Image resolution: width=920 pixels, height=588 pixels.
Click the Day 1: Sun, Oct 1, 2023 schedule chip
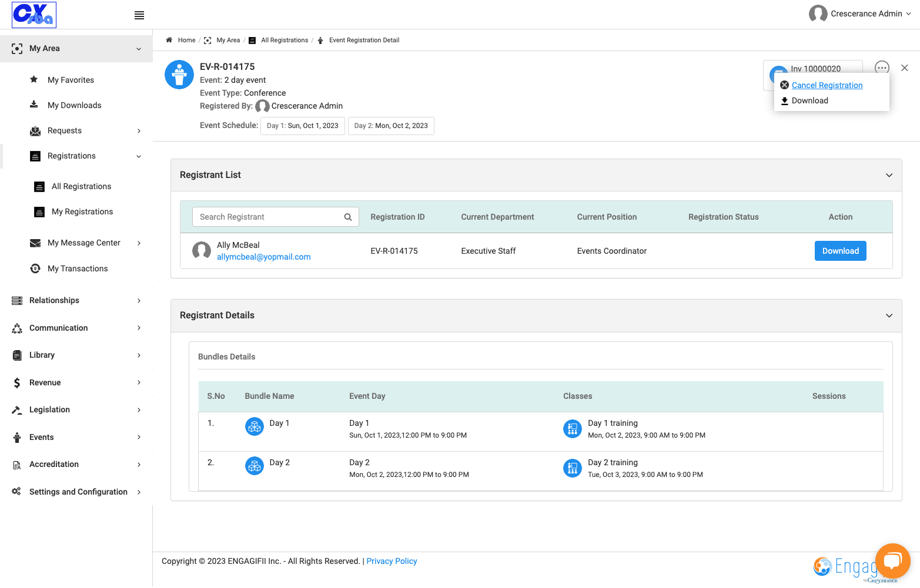pyautogui.click(x=303, y=126)
